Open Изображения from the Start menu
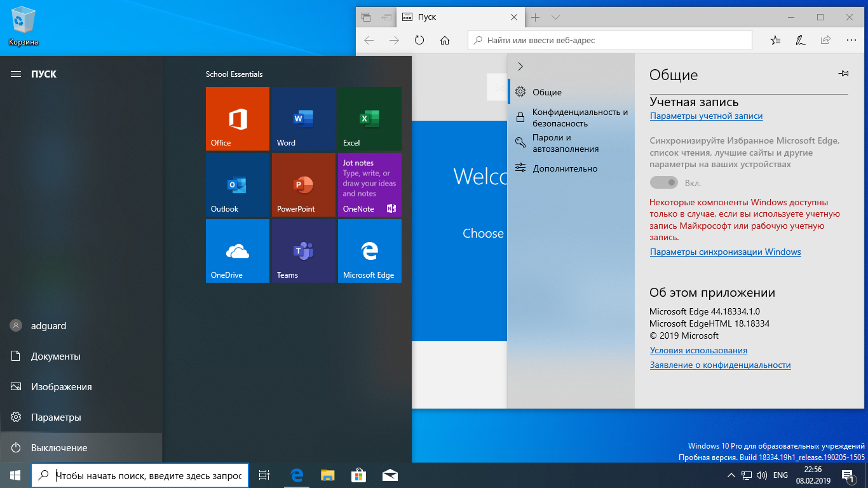The image size is (868, 488). coord(81,387)
